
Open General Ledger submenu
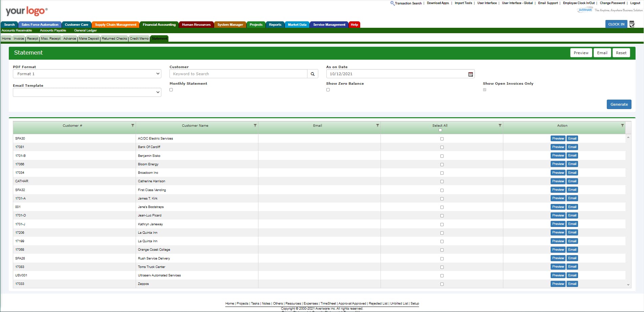pos(86,30)
